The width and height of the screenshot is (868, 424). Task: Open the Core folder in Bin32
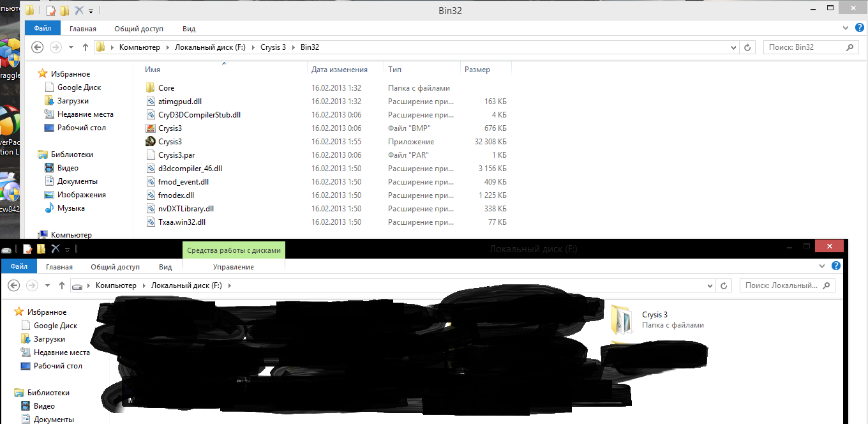[x=166, y=88]
